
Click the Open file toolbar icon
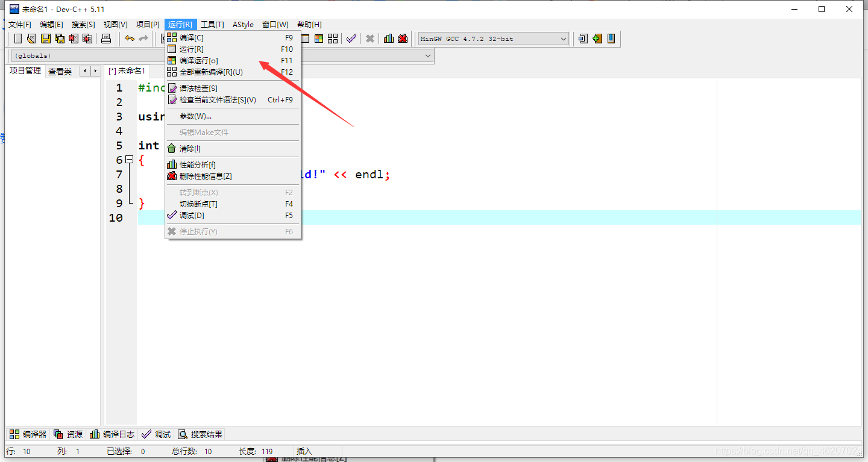point(31,39)
